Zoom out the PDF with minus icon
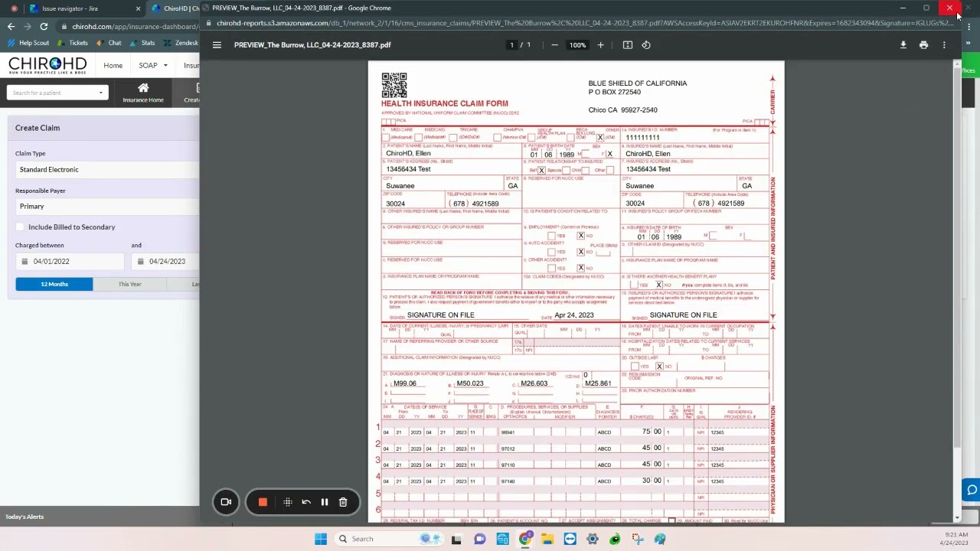Image resolution: width=980 pixels, height=551 pixels. tap(554, 45)
